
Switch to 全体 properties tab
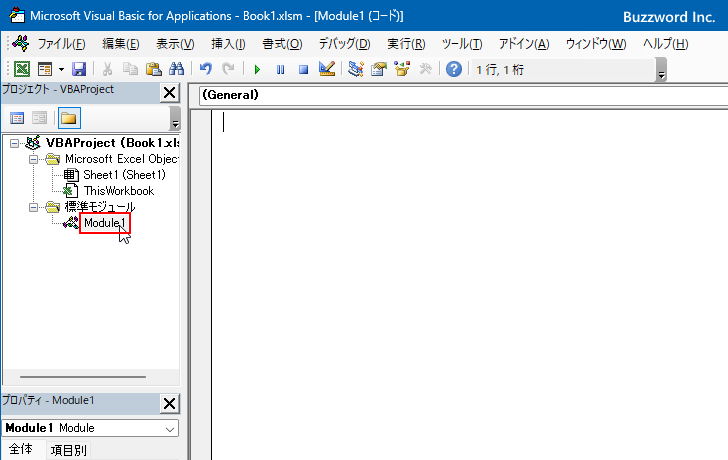(x=21, y=449)
